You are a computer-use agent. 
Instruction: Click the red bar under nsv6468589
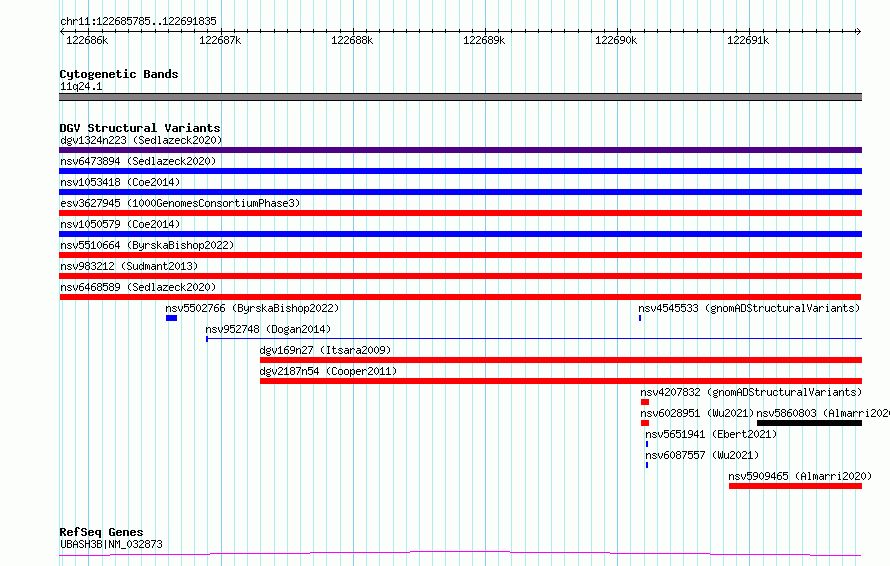pos(460,297)
